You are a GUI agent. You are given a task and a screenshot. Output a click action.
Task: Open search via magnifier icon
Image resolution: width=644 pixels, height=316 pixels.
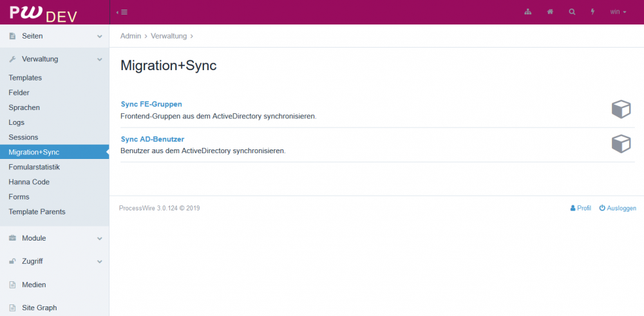pyautogui.click(x=572, y=12)
